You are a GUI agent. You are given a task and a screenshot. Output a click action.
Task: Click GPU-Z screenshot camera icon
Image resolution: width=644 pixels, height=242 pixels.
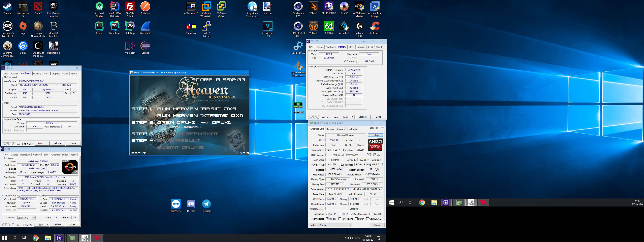pos(372,128)
